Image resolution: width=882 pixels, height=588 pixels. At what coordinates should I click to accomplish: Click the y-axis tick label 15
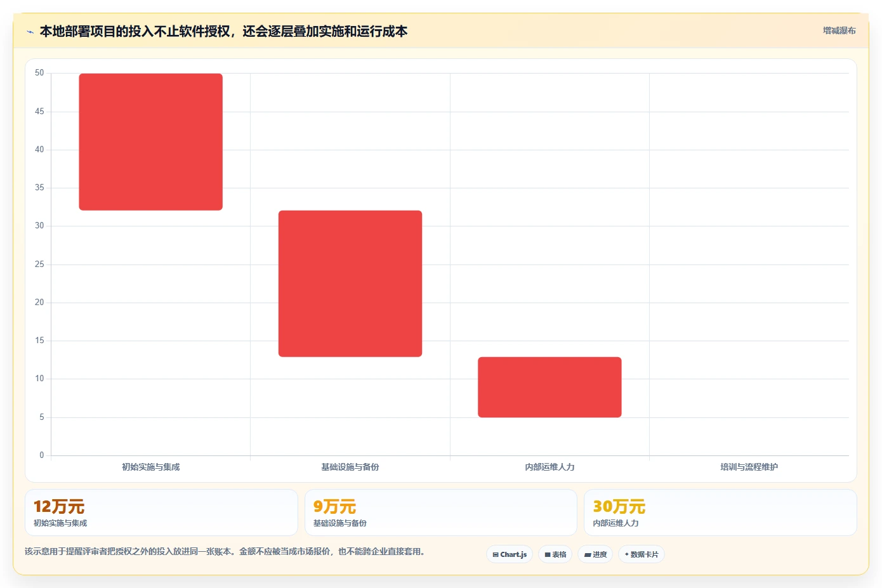point(39,341)
